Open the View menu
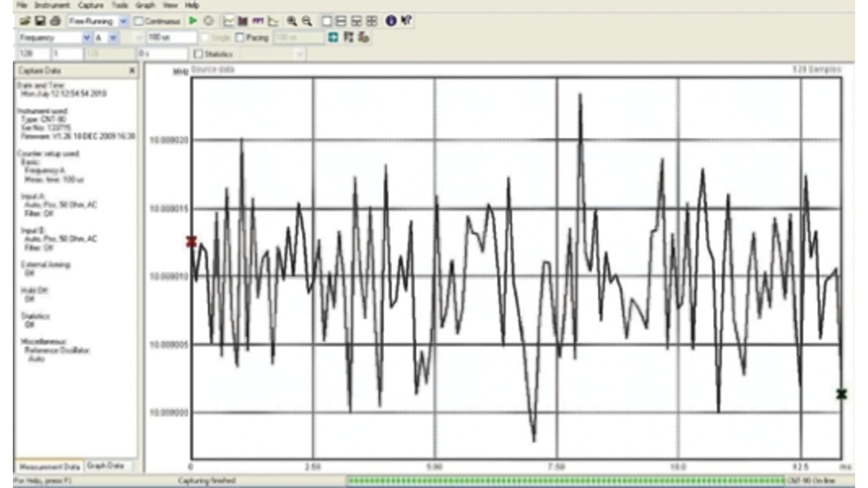The height and width of the screenshot is (488, 868). click(x=171, y=5)
